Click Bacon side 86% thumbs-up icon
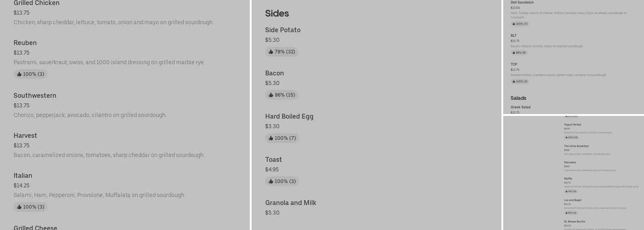 click(271, 95)
